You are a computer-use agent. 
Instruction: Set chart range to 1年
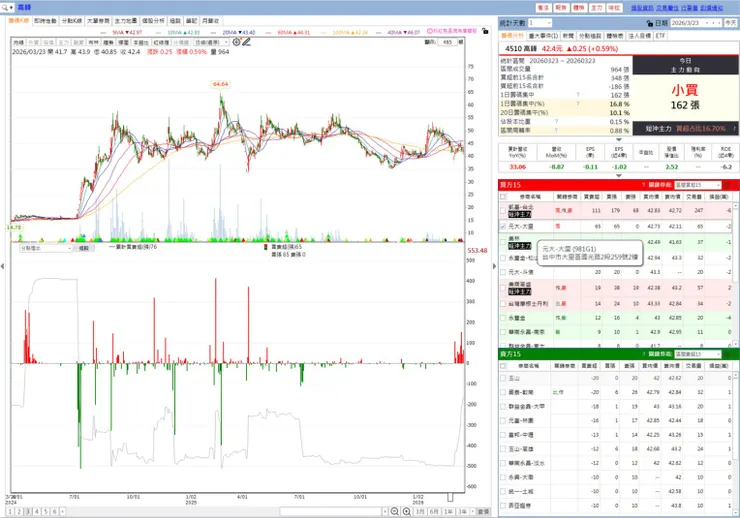click(448, 511)
